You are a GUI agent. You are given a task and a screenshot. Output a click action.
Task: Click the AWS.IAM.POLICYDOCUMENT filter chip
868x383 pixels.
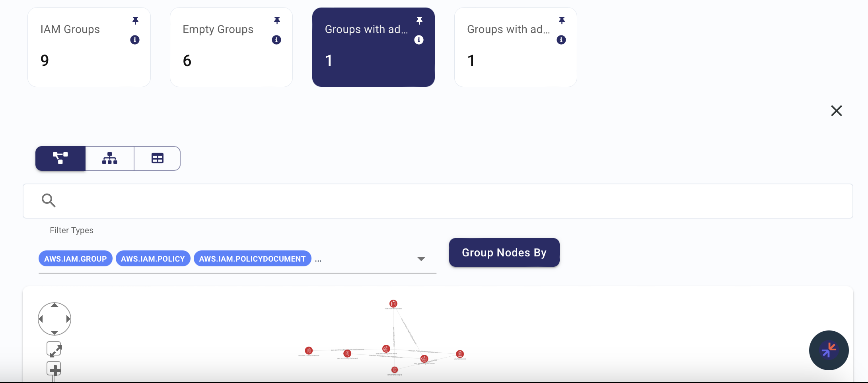click(253, 259)
